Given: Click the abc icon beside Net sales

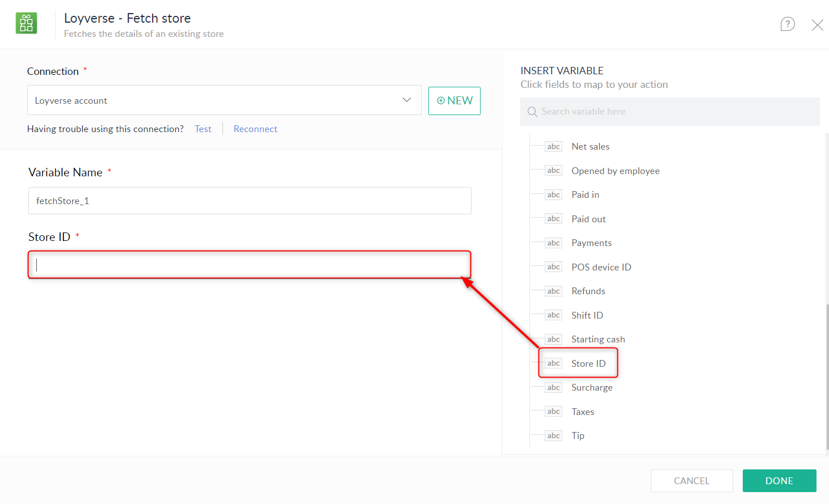Looking at the screenshot, I should 553,147.
